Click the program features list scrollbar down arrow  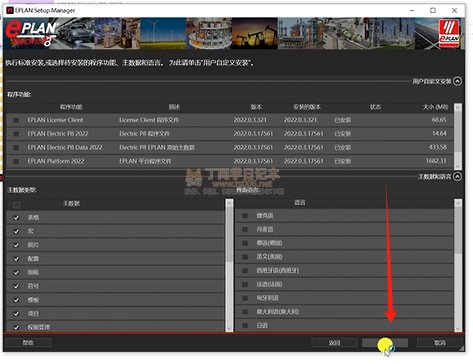coord(458,165)
